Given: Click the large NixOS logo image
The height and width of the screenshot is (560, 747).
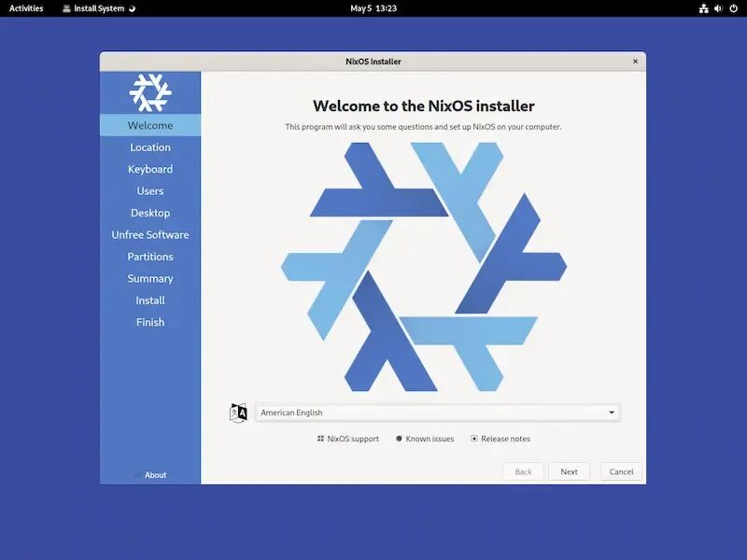Looking at the screenshot, I should (424, 267).
